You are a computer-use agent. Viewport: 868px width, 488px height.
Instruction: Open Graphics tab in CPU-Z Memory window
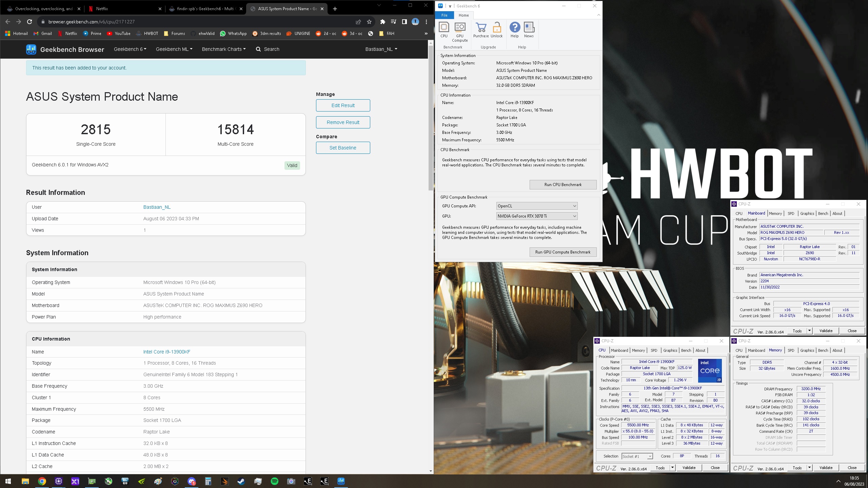(x=807, y=350)
